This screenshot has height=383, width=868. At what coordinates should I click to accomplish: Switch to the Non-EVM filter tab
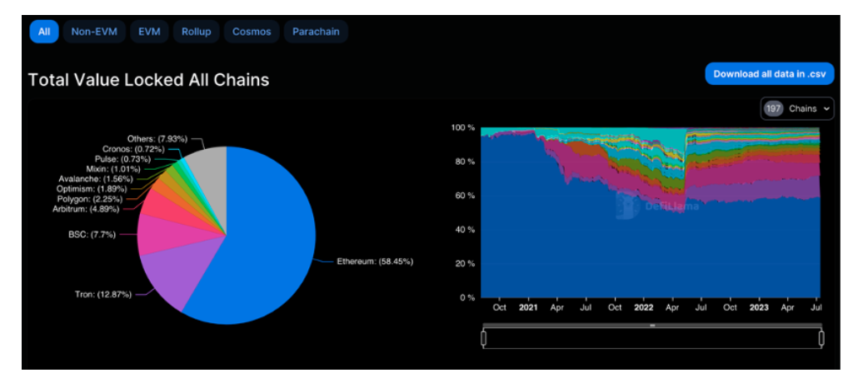click(x=94, y=32)
